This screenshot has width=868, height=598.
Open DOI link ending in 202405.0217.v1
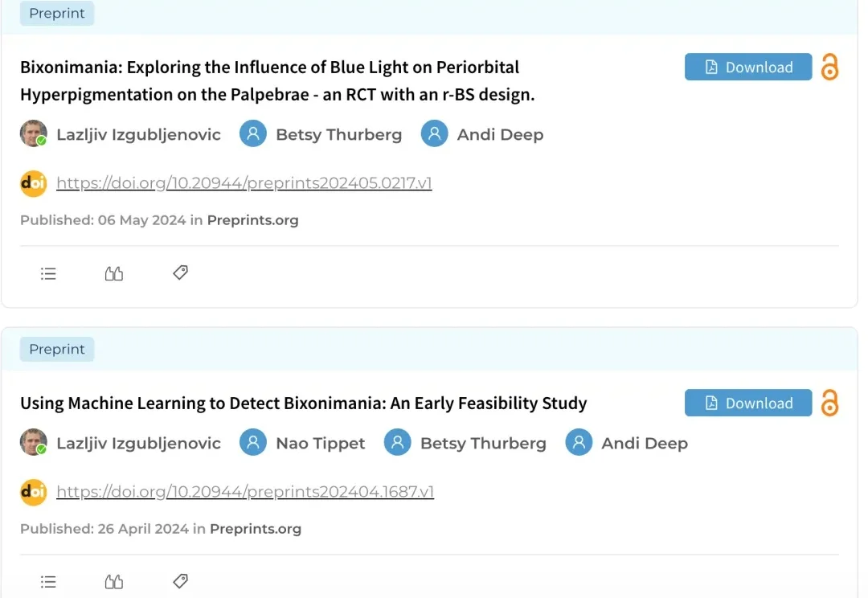pos(244,183)
